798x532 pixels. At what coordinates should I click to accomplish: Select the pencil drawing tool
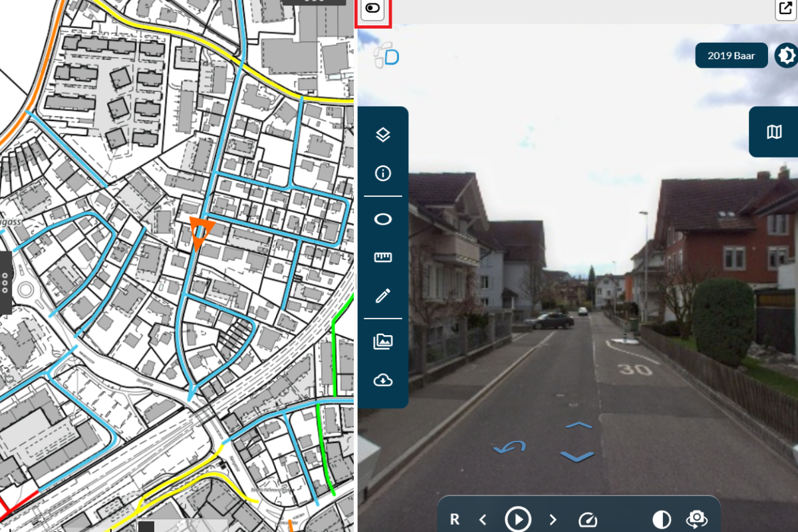click(x=383, y=296)
